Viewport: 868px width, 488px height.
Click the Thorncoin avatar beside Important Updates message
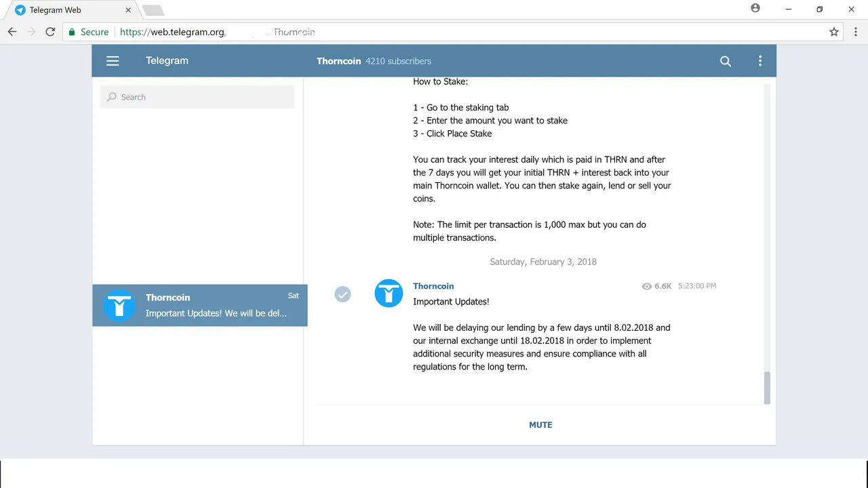click(389, 293)
